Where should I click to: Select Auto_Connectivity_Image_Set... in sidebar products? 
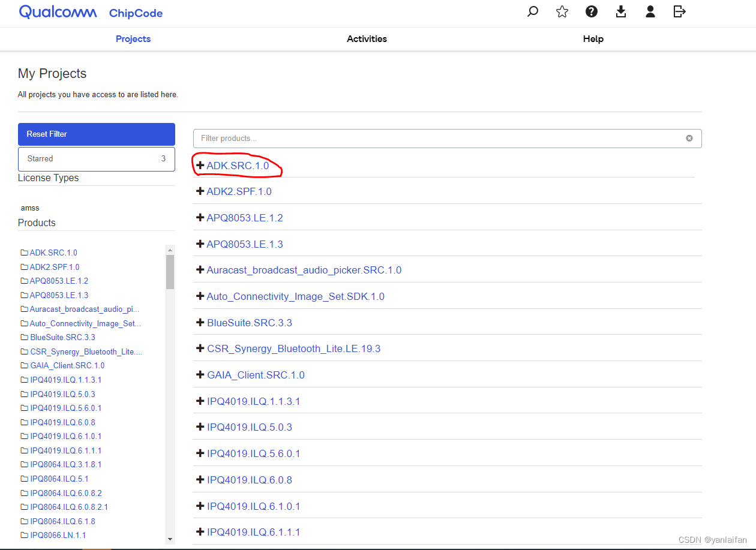[x=85, y=323]
